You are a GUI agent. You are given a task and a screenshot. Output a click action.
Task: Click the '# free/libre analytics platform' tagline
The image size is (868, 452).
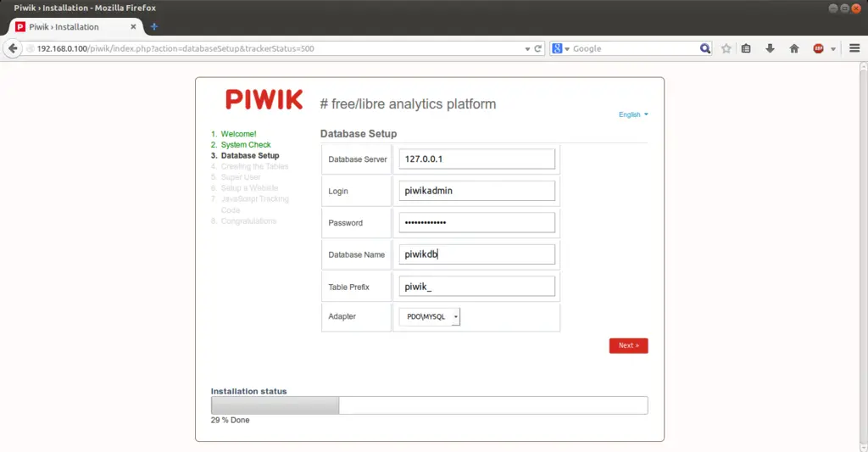pos(408,103)
